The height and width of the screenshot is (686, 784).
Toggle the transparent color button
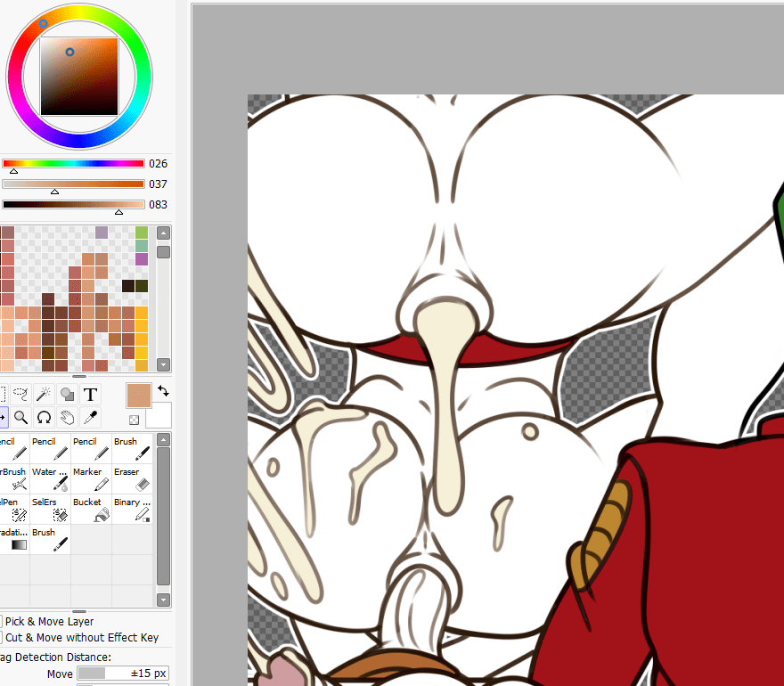(134, 420)
